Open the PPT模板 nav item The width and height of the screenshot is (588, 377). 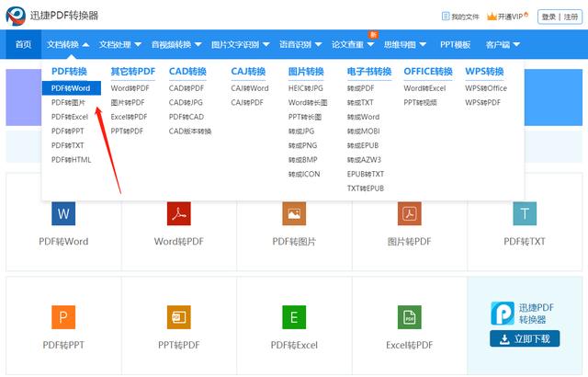(x=455, y=45)
